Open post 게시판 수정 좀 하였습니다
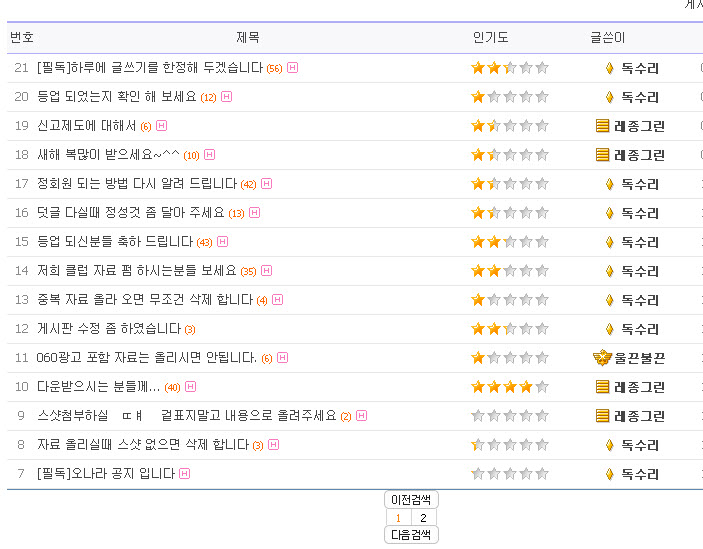 [x=109, y=329]
